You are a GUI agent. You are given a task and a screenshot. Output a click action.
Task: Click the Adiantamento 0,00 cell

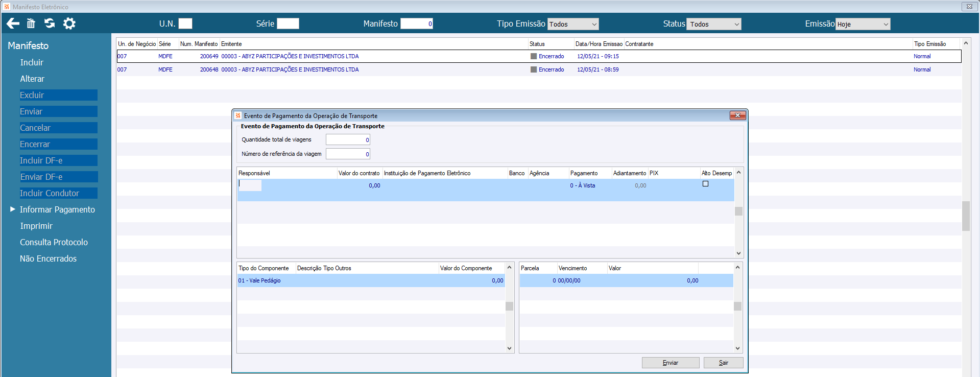click(640, 185)
